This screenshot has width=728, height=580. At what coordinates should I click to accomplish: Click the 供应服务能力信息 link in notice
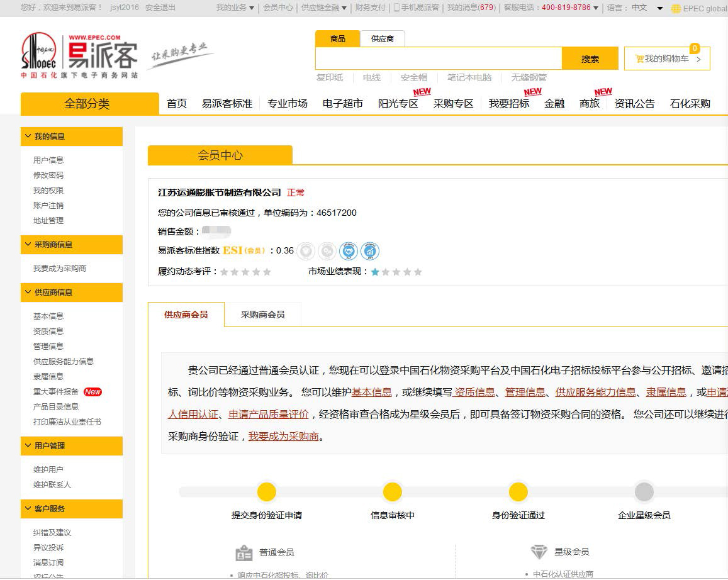tap(595, 392)
